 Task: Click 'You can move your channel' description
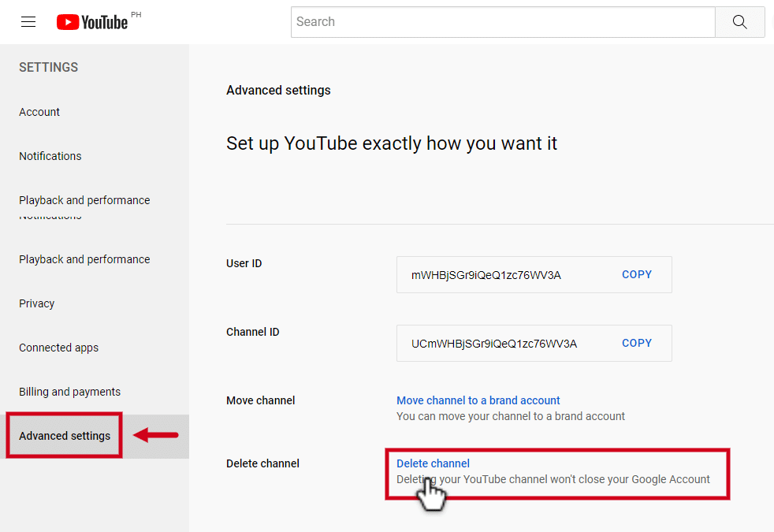(511, 416)
